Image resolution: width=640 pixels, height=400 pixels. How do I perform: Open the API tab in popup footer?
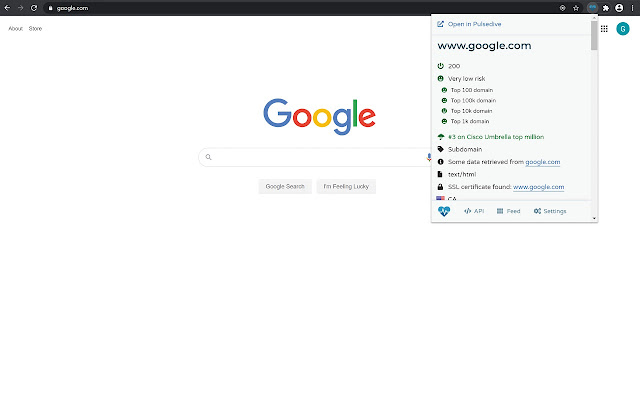(474, 211)
